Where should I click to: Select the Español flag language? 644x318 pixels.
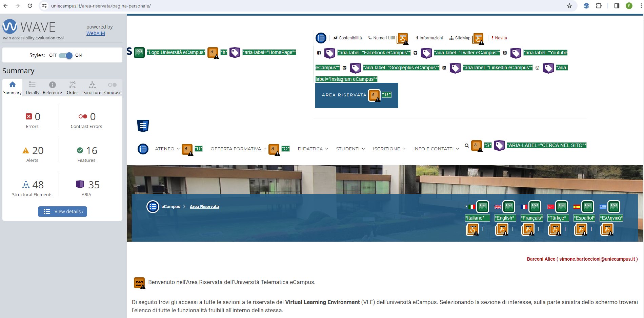point(577,207)
